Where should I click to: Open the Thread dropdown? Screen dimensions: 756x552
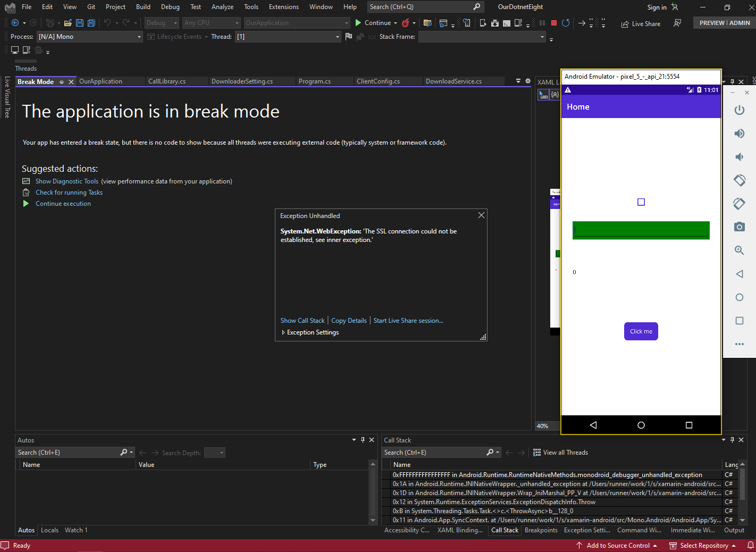[336, 37]
